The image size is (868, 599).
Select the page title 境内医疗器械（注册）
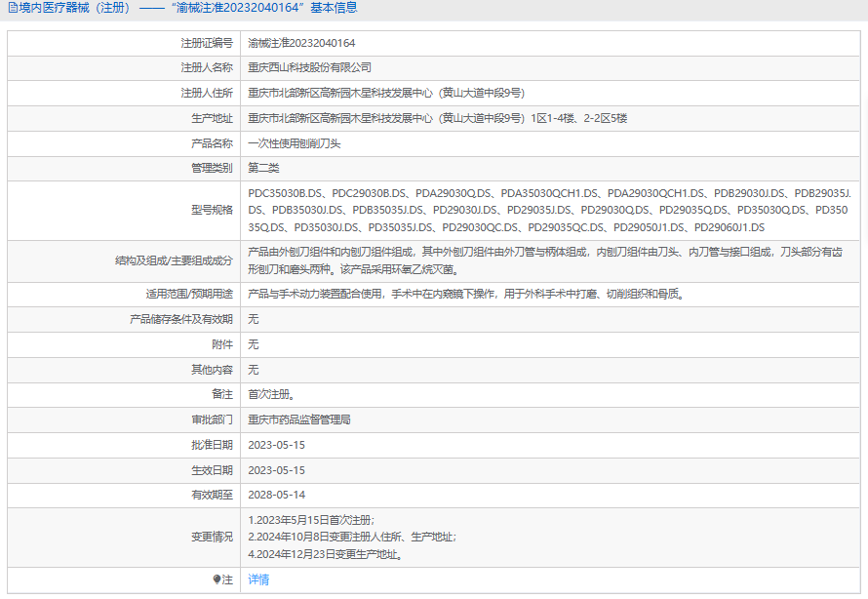click(75, 8)
